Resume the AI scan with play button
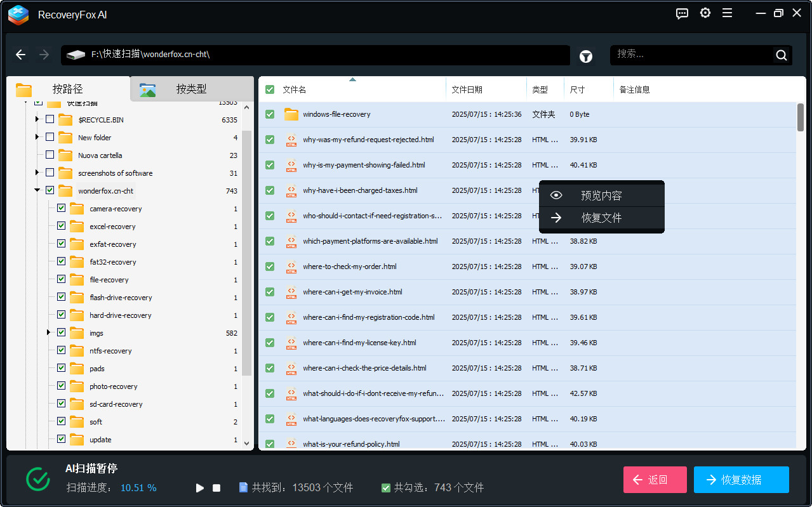The height and width of the screenshot is (507, 812). [x=200, y=488]
